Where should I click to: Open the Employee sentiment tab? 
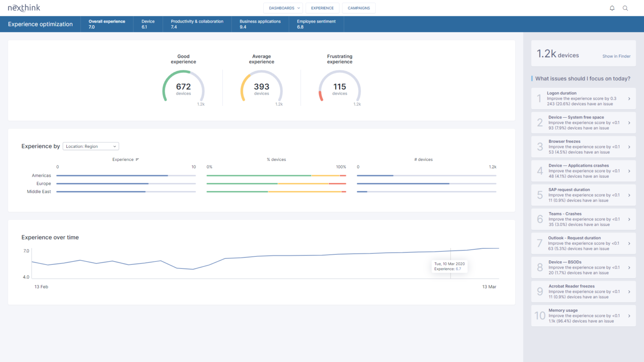coord(316,24)
